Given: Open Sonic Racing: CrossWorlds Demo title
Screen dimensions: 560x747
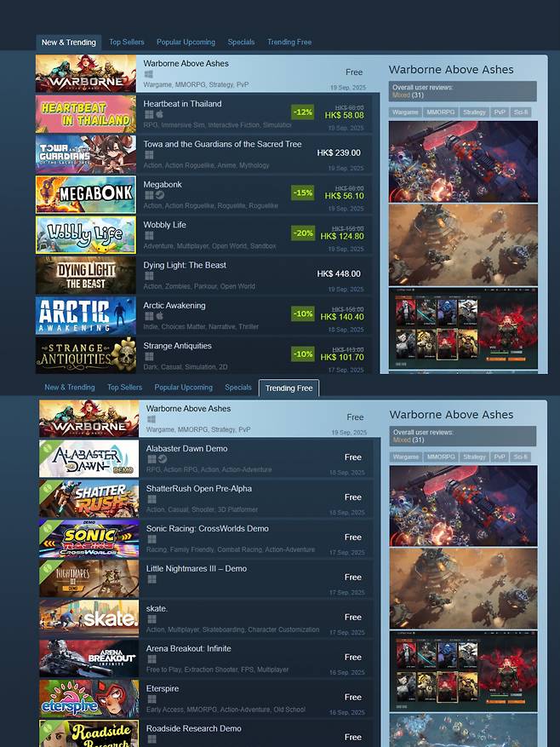Looking at the screenshot, I should click(207, 528).
